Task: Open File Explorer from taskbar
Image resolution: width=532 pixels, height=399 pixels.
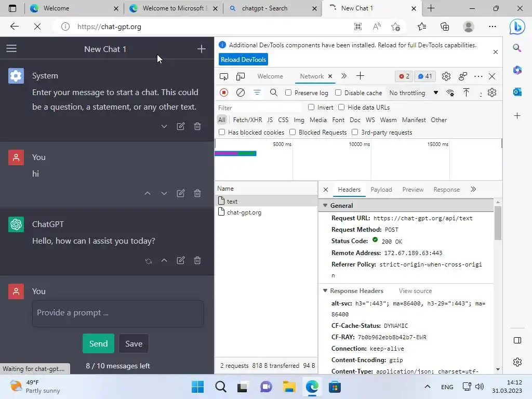Action: (289, 387)
